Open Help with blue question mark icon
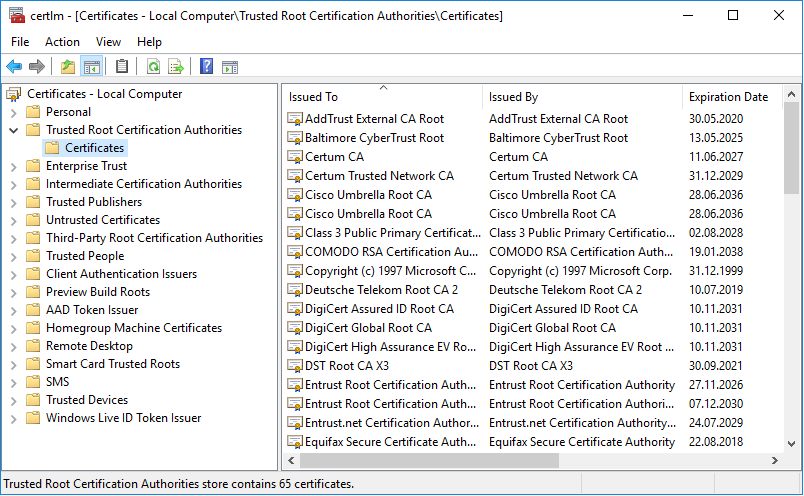The image size is (804, 496). pos(206,66)
